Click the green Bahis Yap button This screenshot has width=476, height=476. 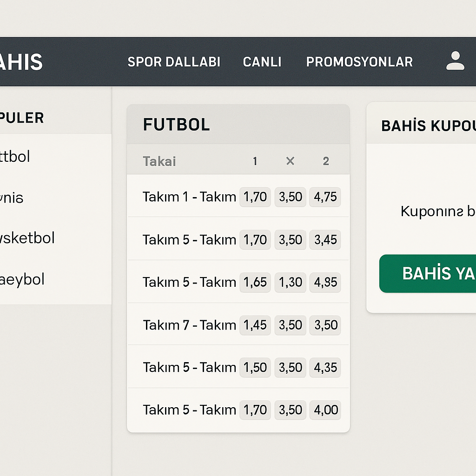[428, 273]
